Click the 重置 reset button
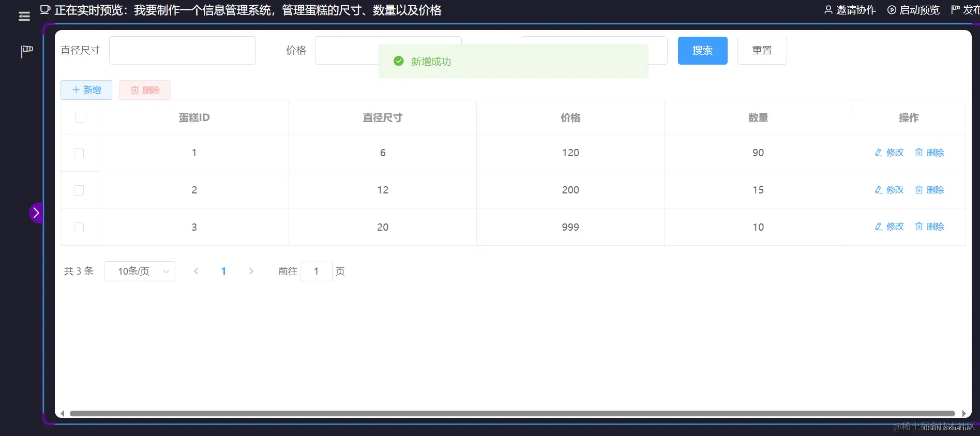This screenshot has width=980, height=436. [x=762, y=50]
